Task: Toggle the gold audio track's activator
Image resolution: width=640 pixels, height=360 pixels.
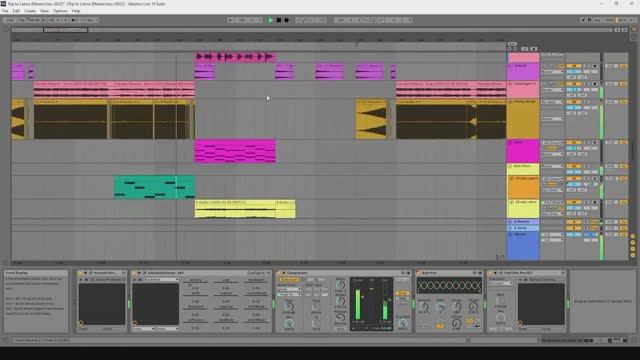Action: point(573,102)
